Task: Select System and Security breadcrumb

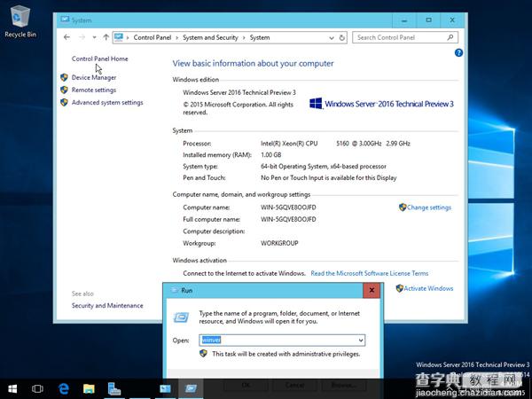Action: (210, 37)
